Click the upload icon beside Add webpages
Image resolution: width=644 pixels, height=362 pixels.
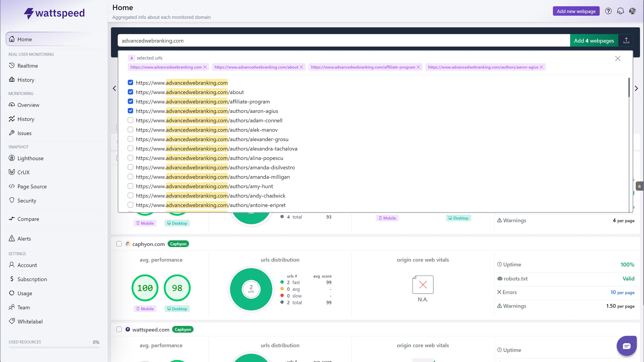click(626, 41)
